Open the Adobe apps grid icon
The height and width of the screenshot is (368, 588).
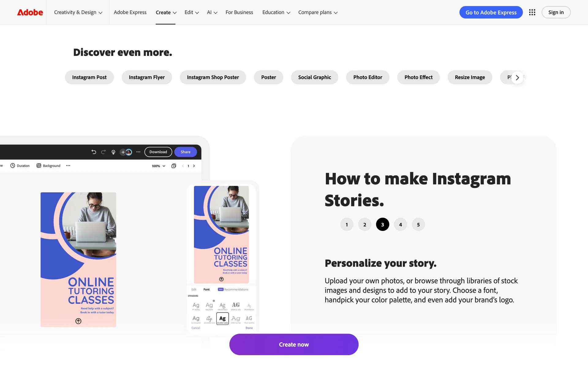pyautogui.click(x=532, y=12)
